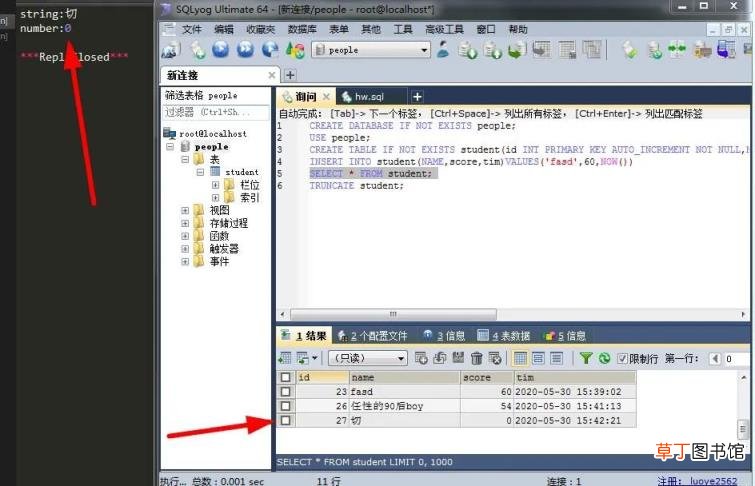Open the 2 个配置文件 profiler tab
755x486 pixels.
(373, 336)
